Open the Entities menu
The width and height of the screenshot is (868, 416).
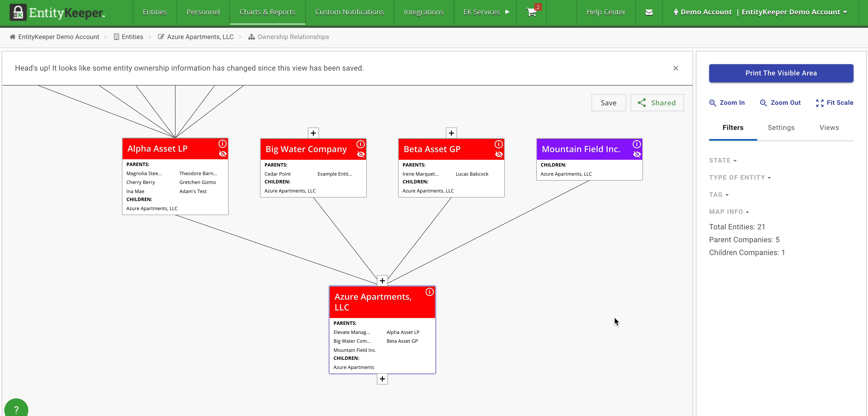[x=155, y=12]
